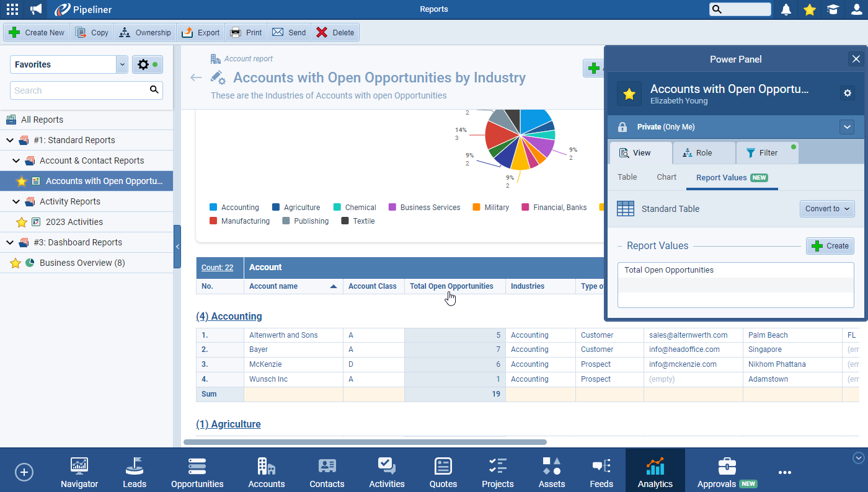This screenshot has width=868, height=492.
Task: Expand the Convert to dropdown
Action: click(827, 209)
